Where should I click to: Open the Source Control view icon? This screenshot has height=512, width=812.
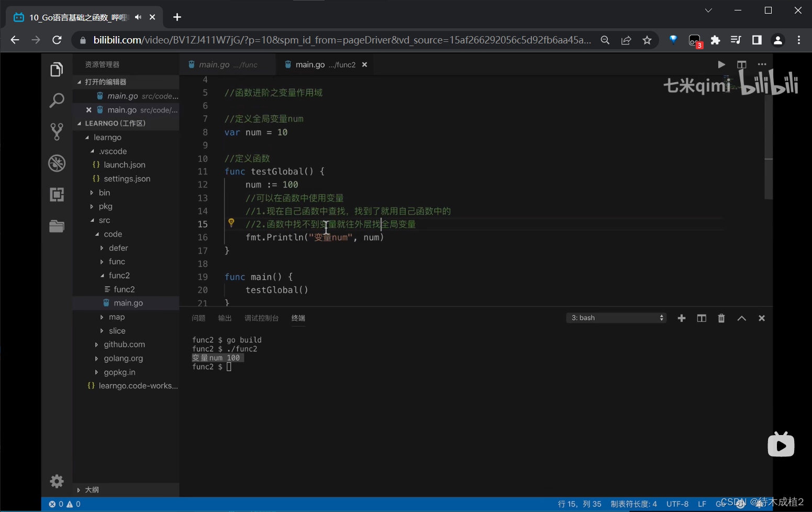tap(57, 131)
